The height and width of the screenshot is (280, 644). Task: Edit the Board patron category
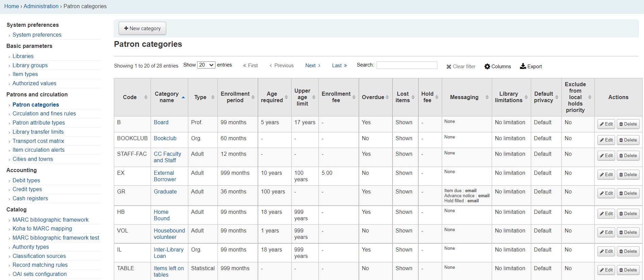point(606,124)
